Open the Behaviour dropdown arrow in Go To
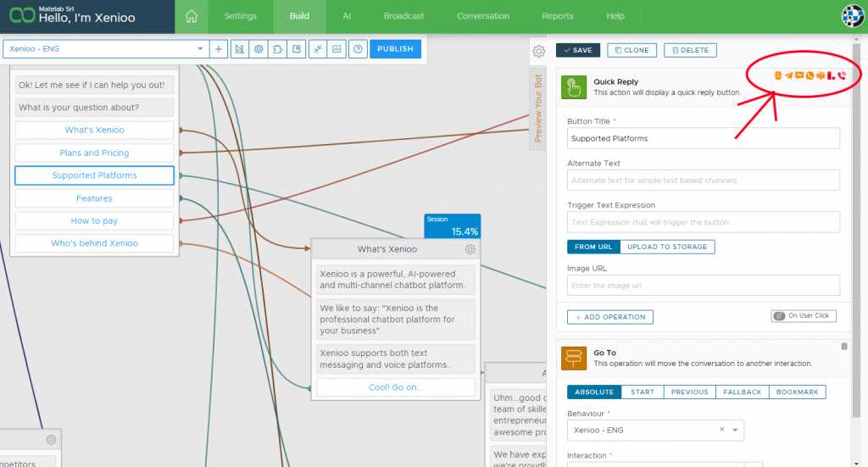The width and height of the screenshot is (868, 467). click(735, 430)
